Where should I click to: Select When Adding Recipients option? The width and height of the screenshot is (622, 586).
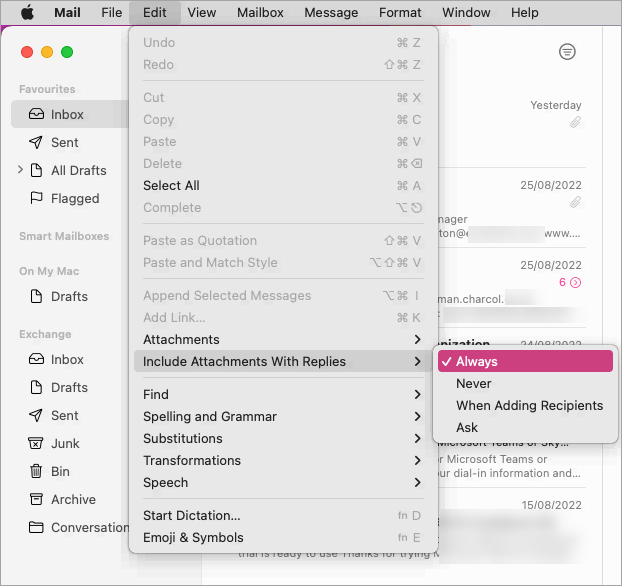click(529, 406)
